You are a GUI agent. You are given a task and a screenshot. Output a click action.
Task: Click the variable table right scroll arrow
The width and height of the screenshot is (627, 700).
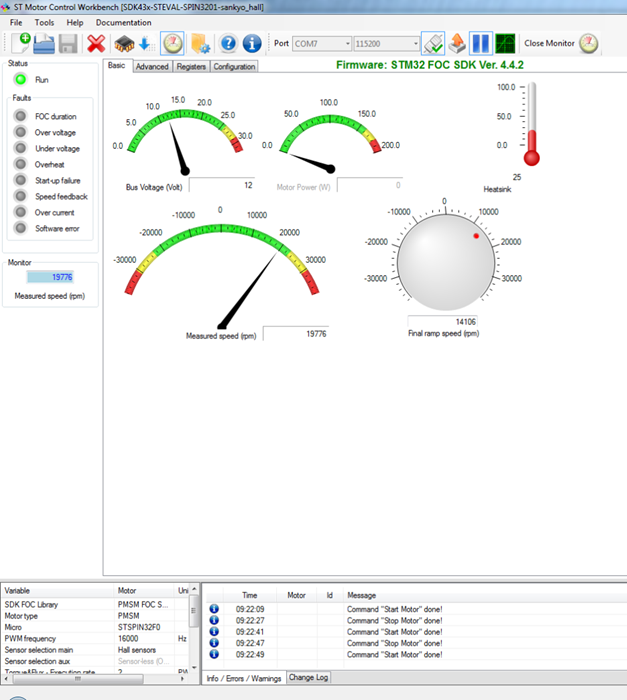click(182, 679)
